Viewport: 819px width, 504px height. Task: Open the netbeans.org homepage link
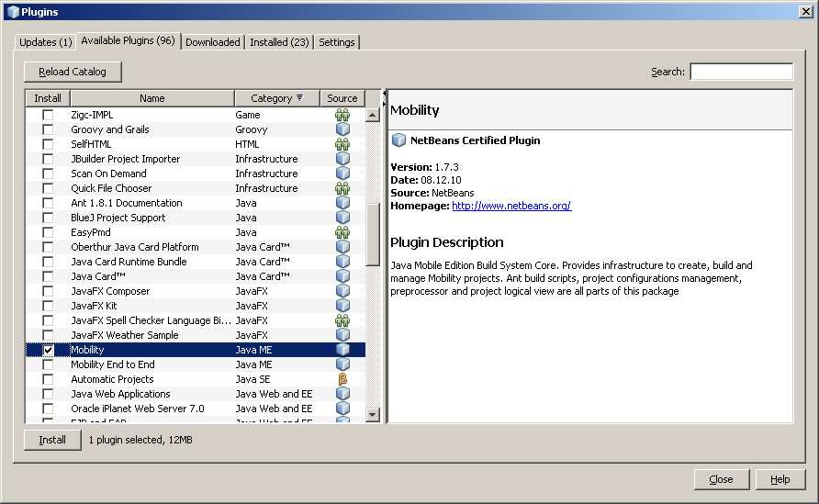(511, 206)
